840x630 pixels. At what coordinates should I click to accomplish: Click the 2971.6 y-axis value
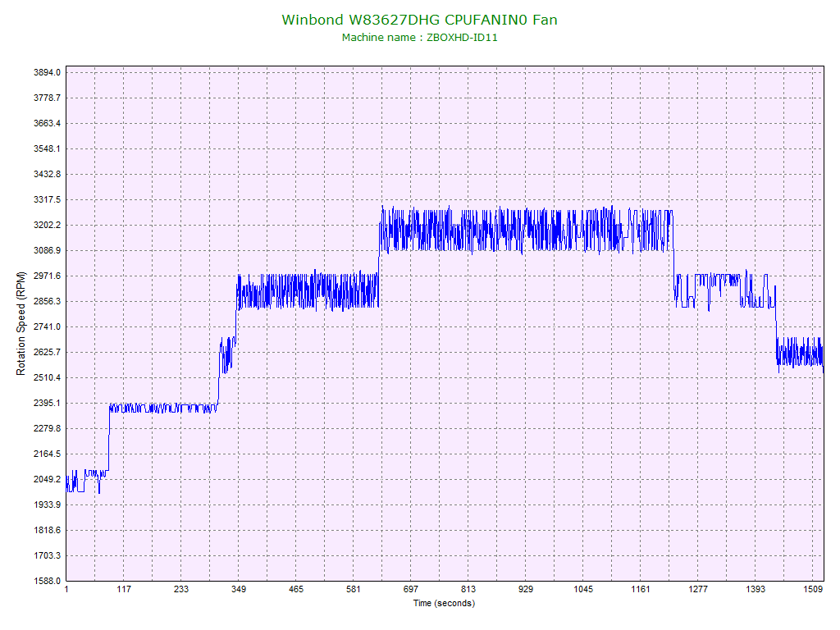[47, 276]
